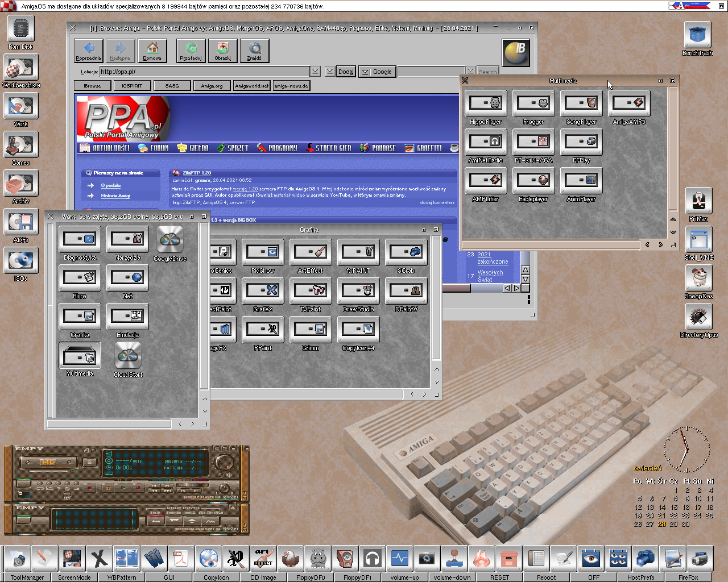Open the FORUM section on PPA site
Image resolution: width=728 pixels, height=582 pixels.
(x=154, y=148)
